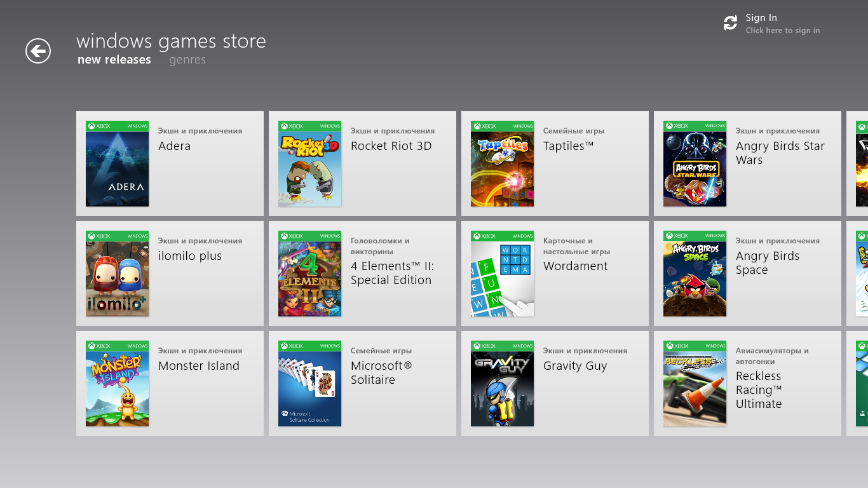Open the ilomilo plus cover art
Viewport: 868px width, 488px height.
tap(118, 274)
